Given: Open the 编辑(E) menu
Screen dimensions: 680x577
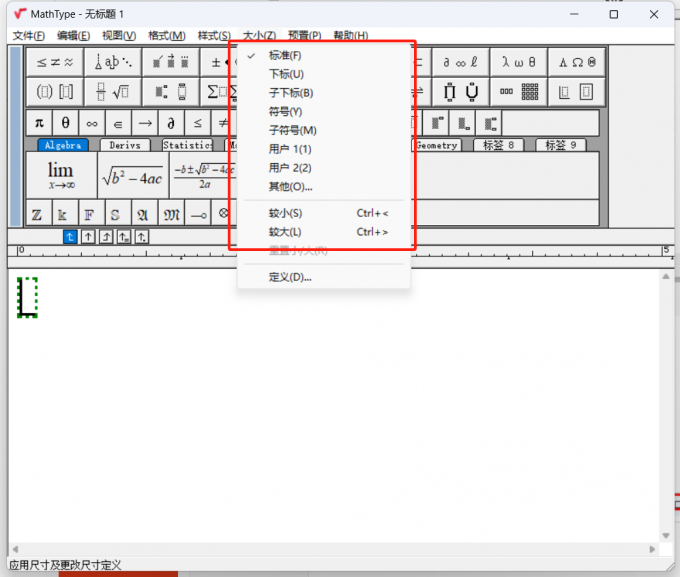Looking at the screenshot, I should (73, 36).
